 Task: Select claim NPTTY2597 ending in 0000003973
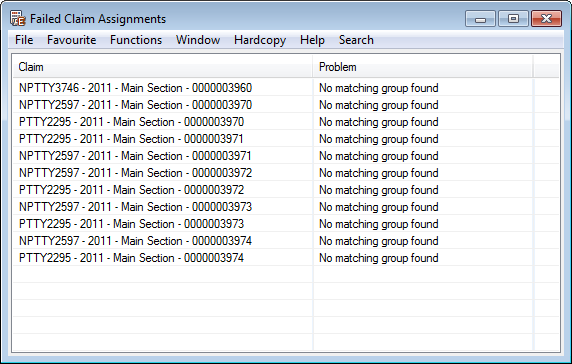pos(135,207)
